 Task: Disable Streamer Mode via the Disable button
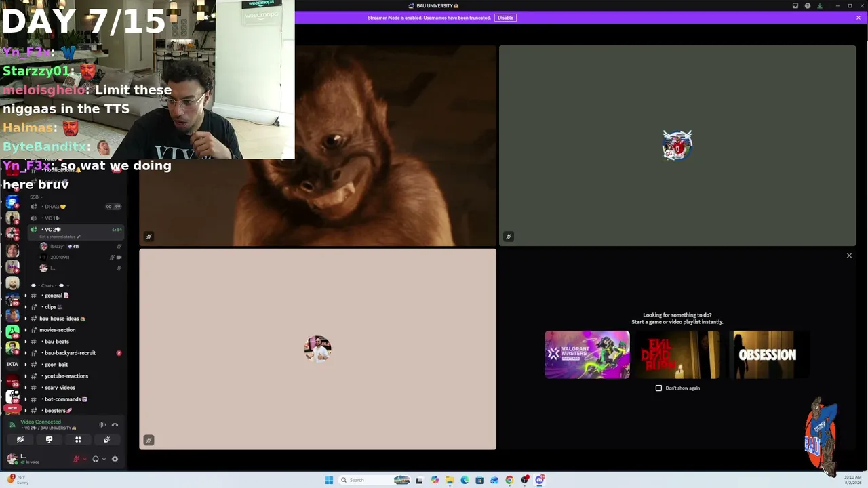pos(505,18)
